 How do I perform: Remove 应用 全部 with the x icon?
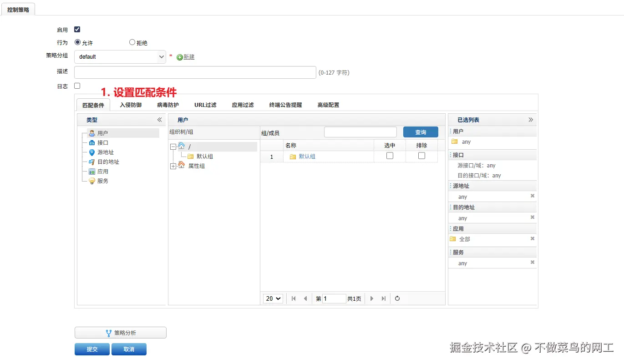(533, 238)
